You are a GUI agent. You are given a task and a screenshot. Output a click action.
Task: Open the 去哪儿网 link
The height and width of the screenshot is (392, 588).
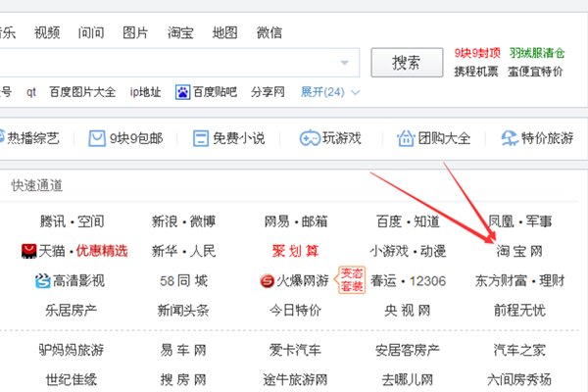click(x=408, y=379)
